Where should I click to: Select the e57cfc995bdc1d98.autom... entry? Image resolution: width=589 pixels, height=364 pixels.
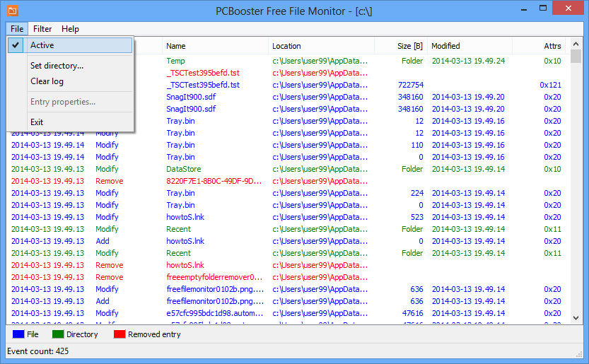point(215,313)
